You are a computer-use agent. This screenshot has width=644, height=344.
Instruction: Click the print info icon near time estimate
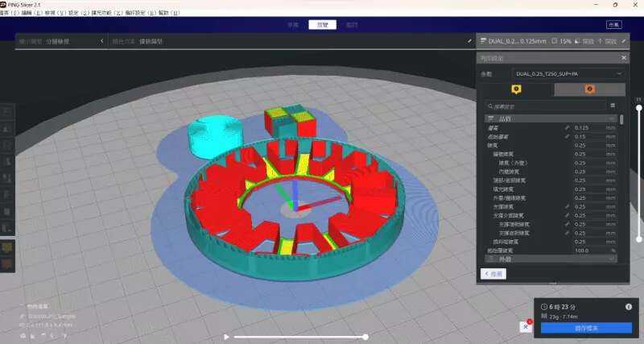629,307
